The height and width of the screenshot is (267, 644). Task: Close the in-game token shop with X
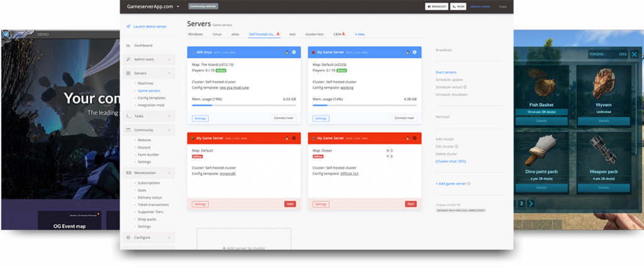pos(634,54)
